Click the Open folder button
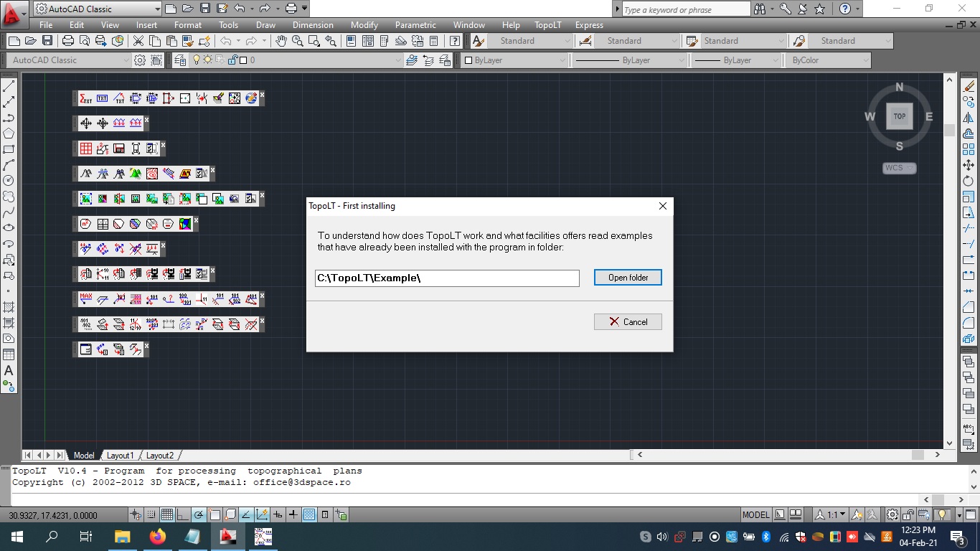 coord(628,278)
